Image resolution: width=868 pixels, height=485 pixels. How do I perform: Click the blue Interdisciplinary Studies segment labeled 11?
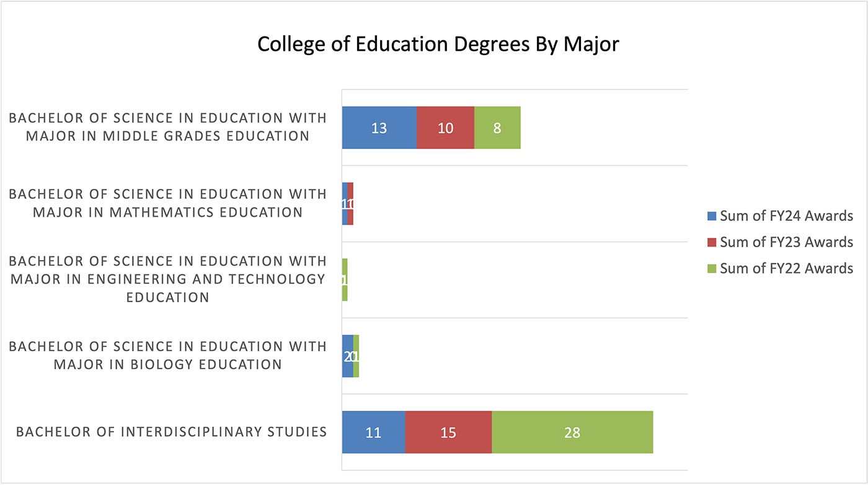(373, 432)
